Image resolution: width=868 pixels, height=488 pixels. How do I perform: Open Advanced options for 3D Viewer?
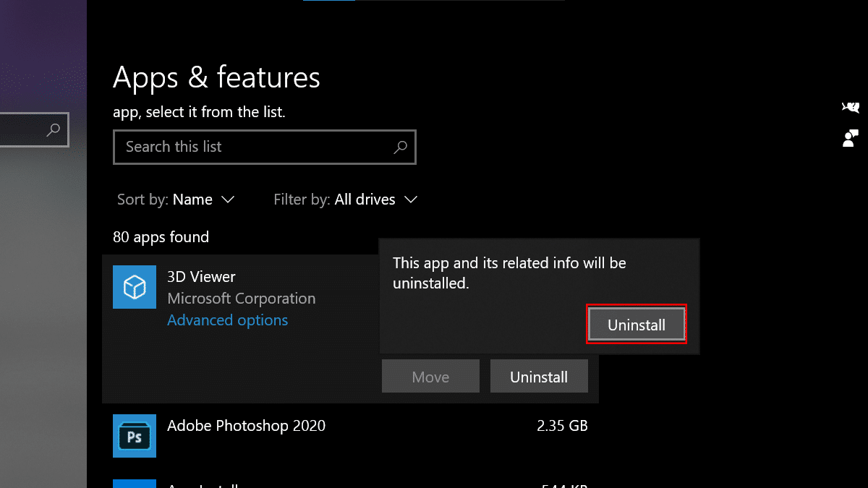(x=228, y=320)
